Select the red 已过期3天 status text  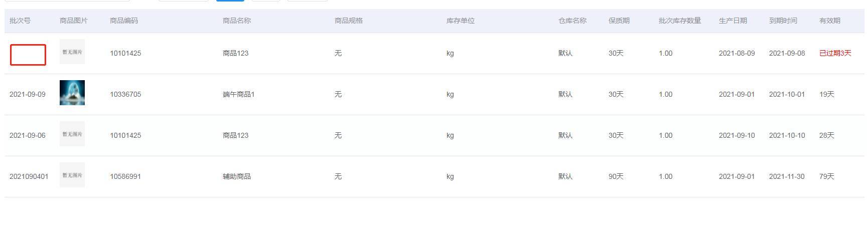click(835, 53)
